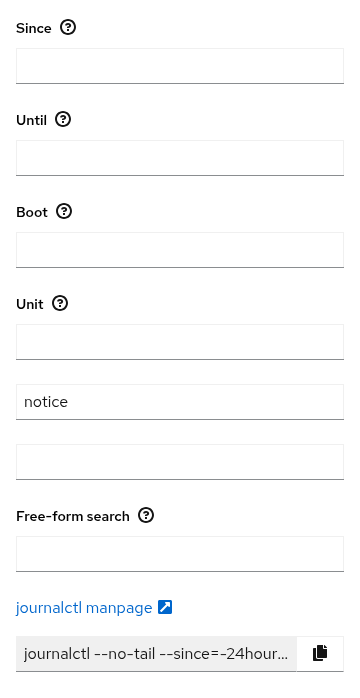Viewport: 360px width, 698px height.
Task: Show the help tooltip for Until
Action: pos(63,120)
